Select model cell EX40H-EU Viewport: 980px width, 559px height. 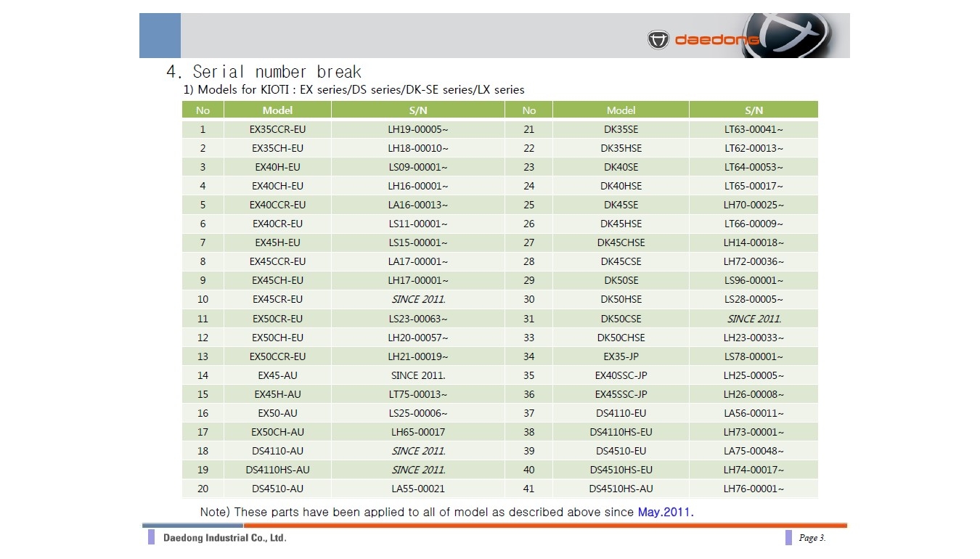(x=277, y=167)
